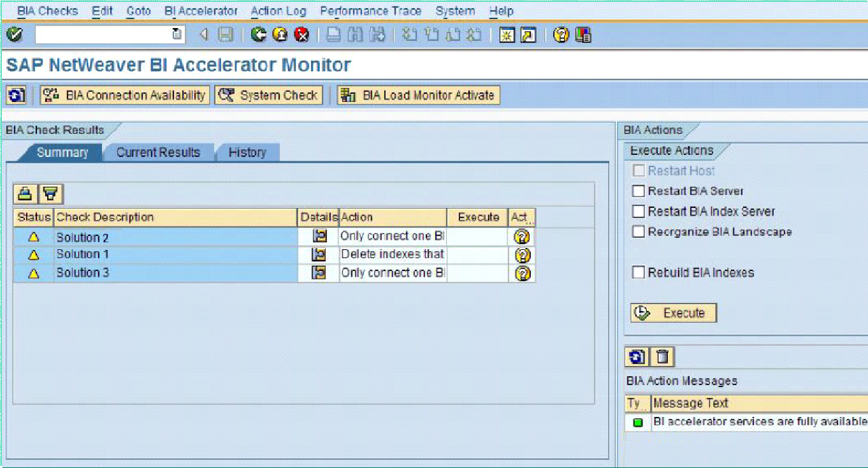Click warning status triangle for Solution 2
Viewport: 868px width, 468px height.
(34, 237)
